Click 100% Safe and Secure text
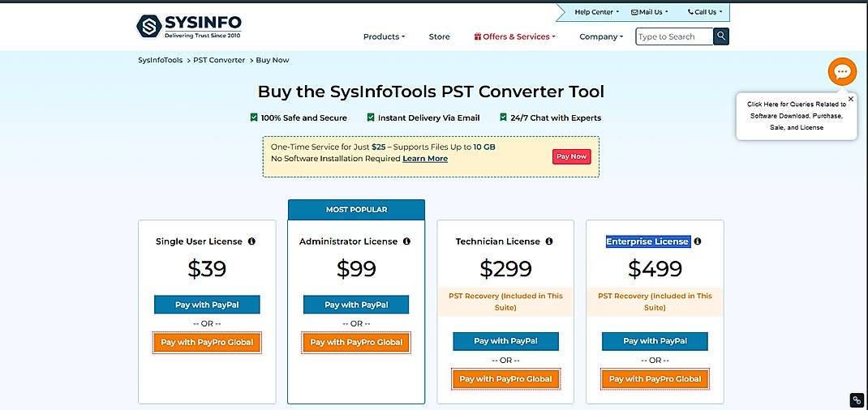This screenshot has height=410, width=868. pyautogui.click(x=304, y=117)
